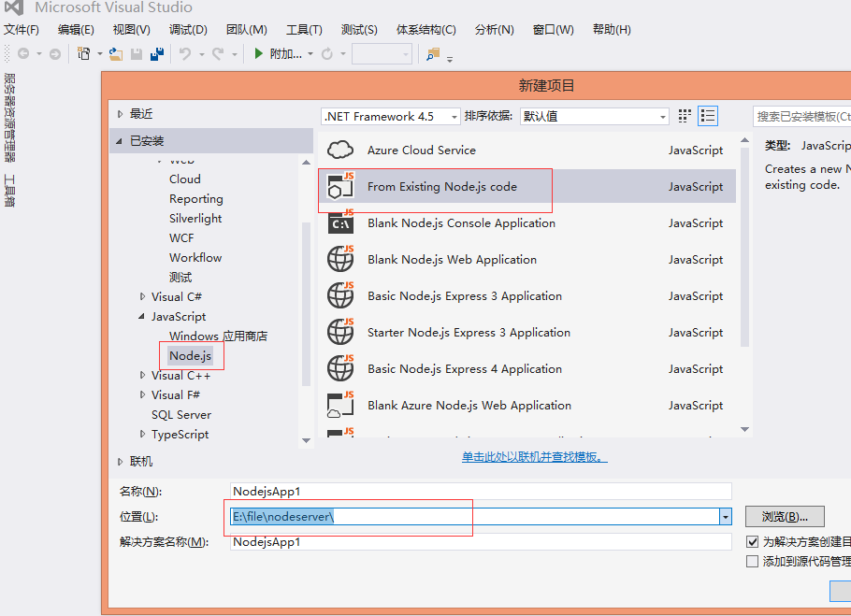The image size is (851, 616).
Task: Expand the Visual F# tree node
Action: click(x=142, y=394)
